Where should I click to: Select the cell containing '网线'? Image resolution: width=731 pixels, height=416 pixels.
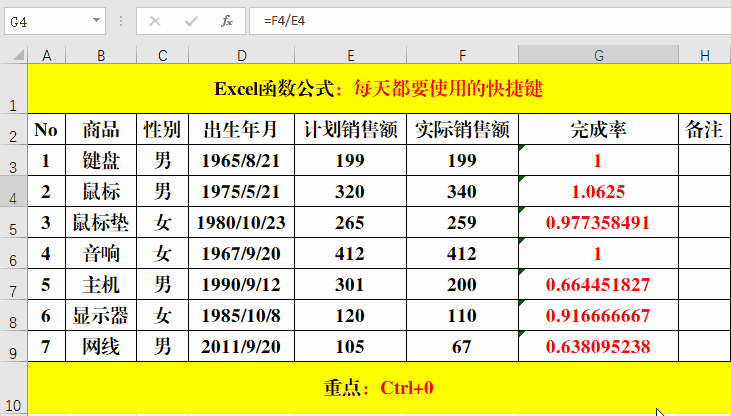(101, 346)
